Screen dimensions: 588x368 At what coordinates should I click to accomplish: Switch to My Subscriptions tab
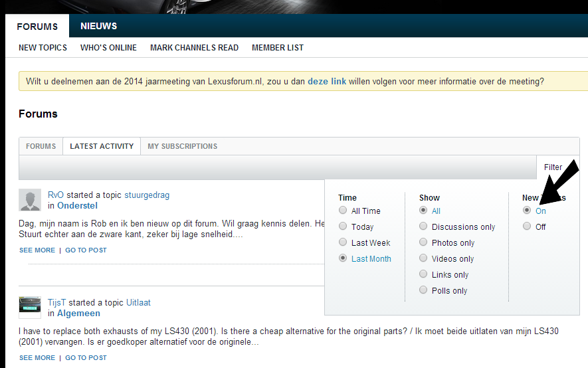point(182,146)
